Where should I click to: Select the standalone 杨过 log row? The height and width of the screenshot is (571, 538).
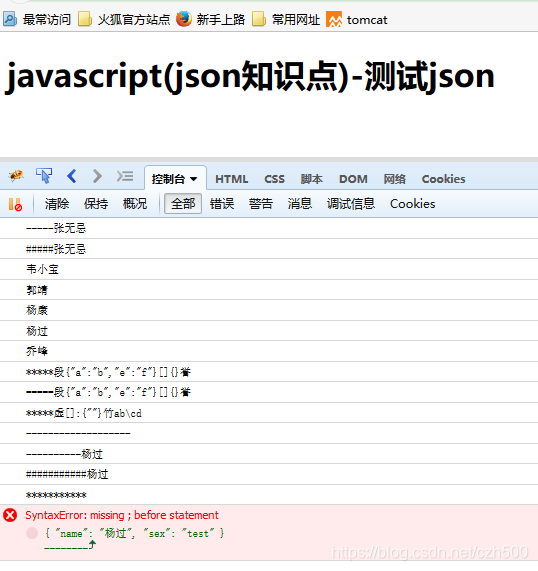(x=269, y=331)
